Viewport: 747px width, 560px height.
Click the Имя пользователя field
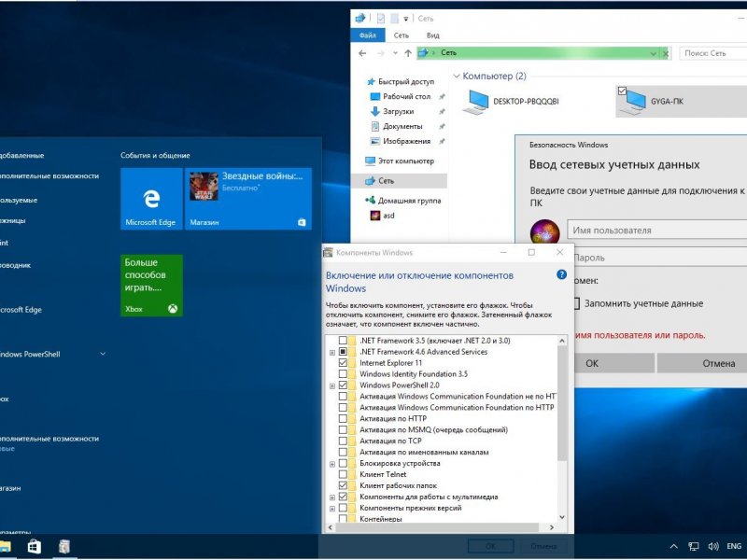[x=657, y=230]
